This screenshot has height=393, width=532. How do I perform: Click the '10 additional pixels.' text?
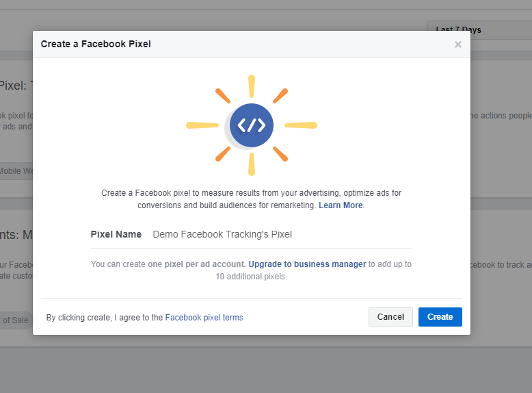click(251, 277)
